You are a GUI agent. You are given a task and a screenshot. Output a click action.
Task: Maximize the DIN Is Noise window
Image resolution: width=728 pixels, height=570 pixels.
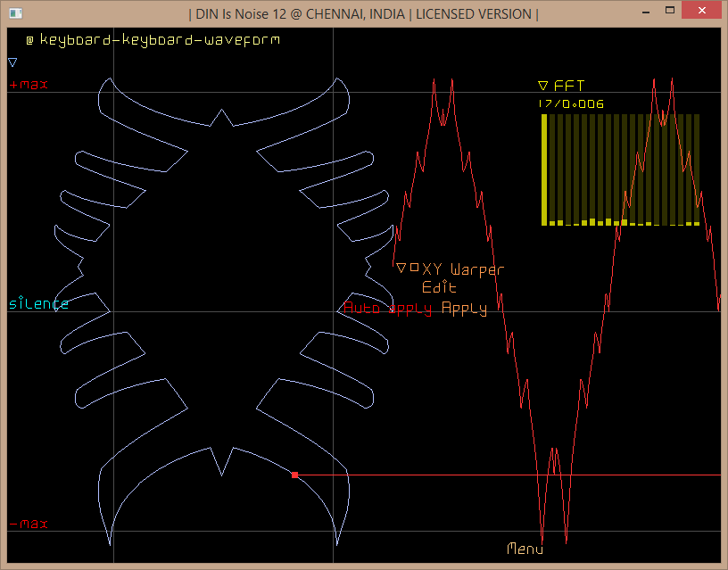tap(669, 12)
